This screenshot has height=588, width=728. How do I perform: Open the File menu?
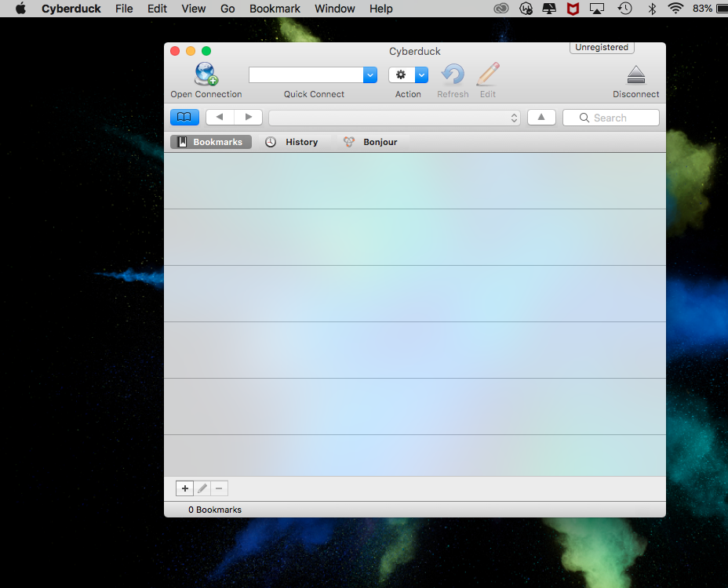[x=124, y=9]
